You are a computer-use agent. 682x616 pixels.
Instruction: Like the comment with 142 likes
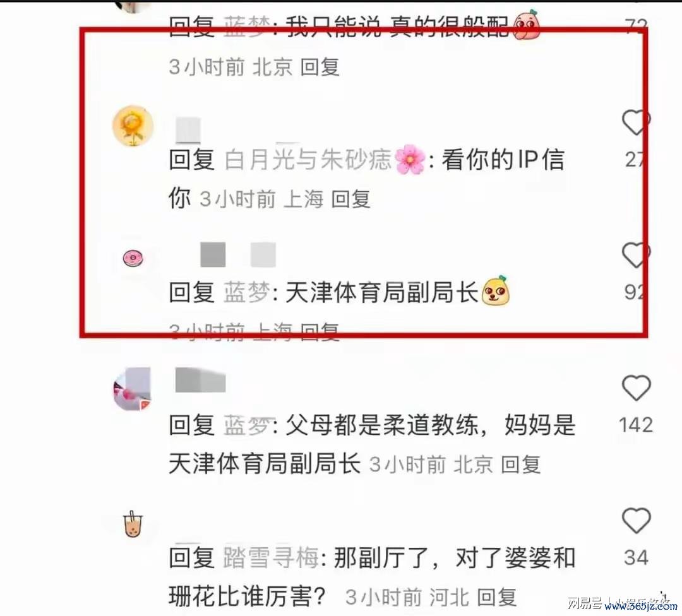click(x=636, y=388)
